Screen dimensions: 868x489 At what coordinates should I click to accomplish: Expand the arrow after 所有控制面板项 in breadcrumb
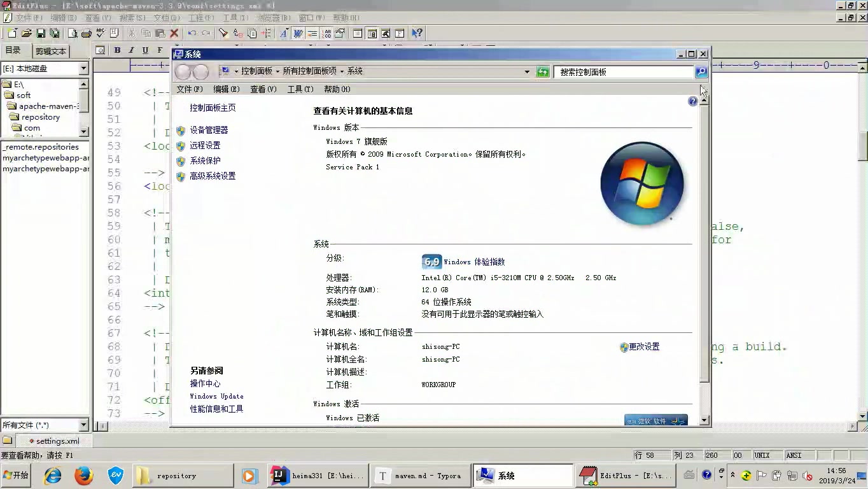(342, 71)
